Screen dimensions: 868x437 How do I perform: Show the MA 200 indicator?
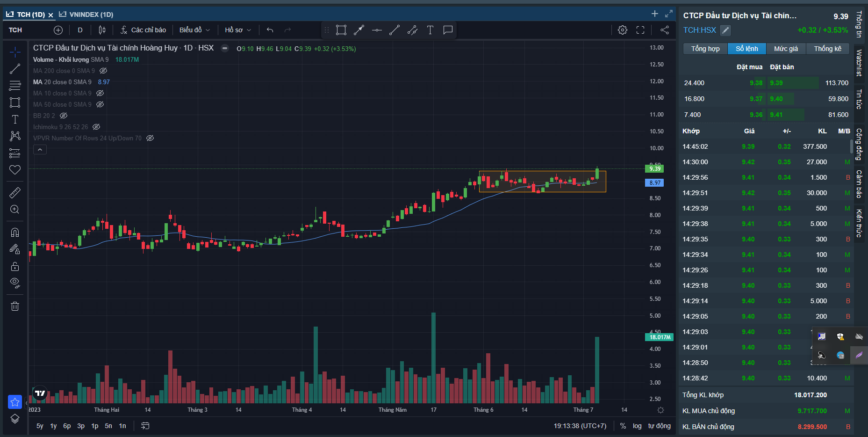click(x=103, y=71)
